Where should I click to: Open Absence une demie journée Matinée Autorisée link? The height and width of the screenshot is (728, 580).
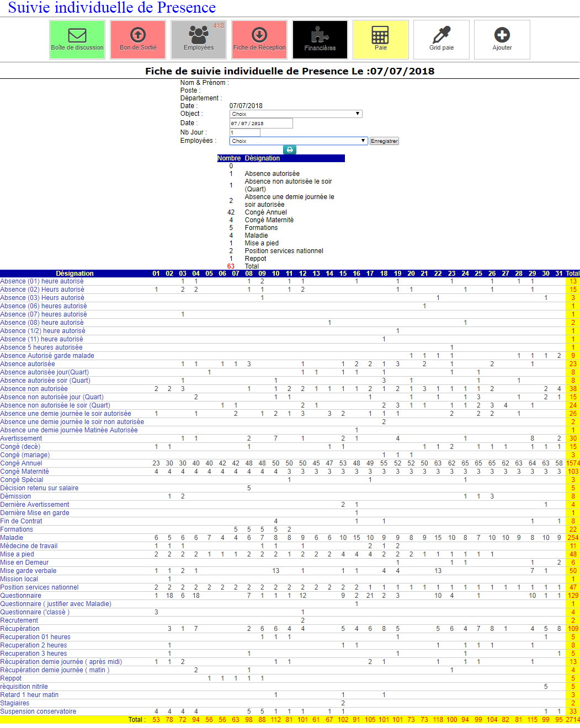[69, 430]
